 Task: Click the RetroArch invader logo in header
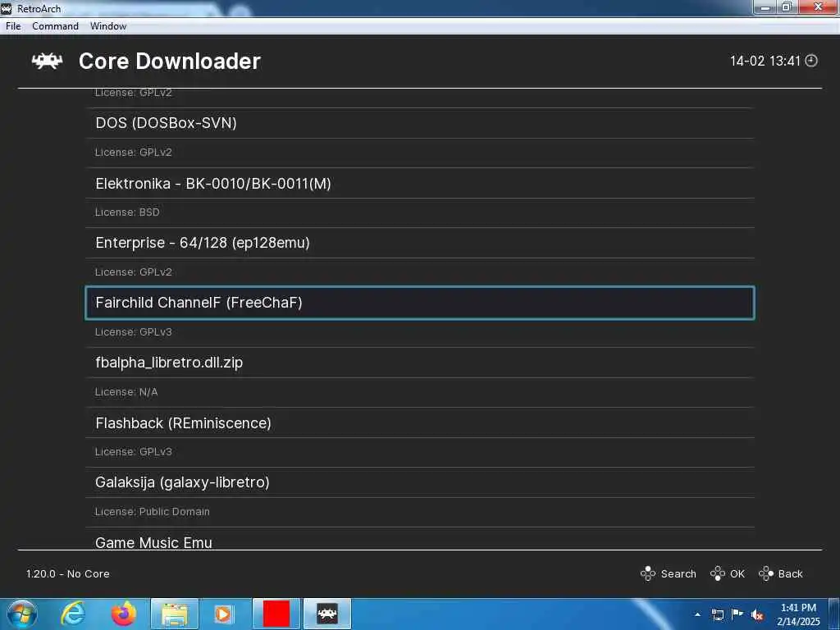coord(47,61)
